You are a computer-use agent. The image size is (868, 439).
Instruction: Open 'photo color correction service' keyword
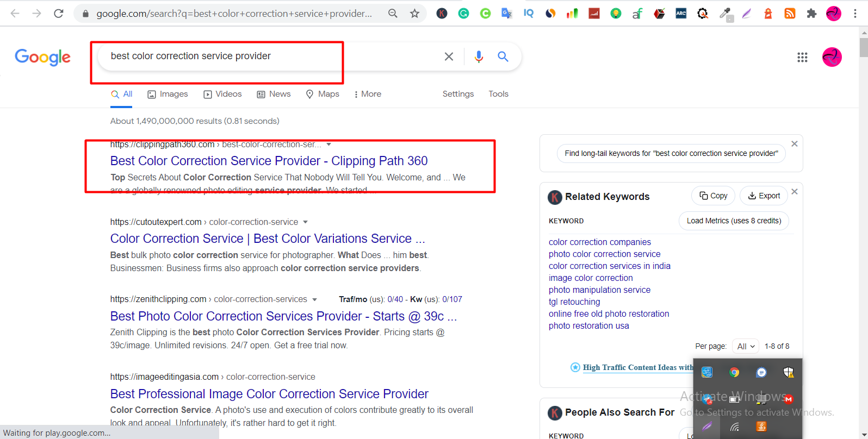coord(604,254)
